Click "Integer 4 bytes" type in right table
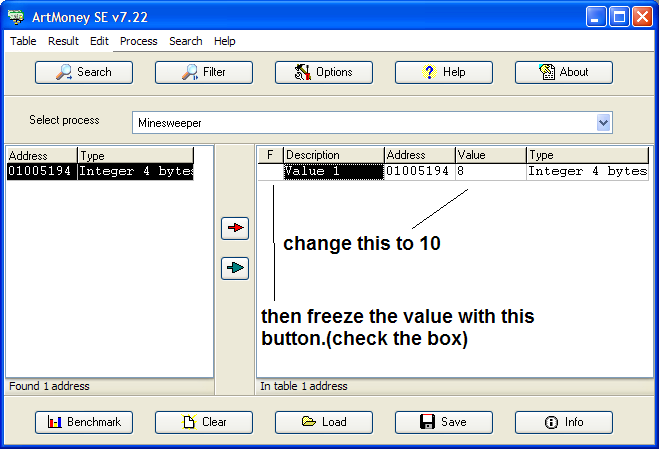Viewport: 659px width, 449px height. pos(587,172)
